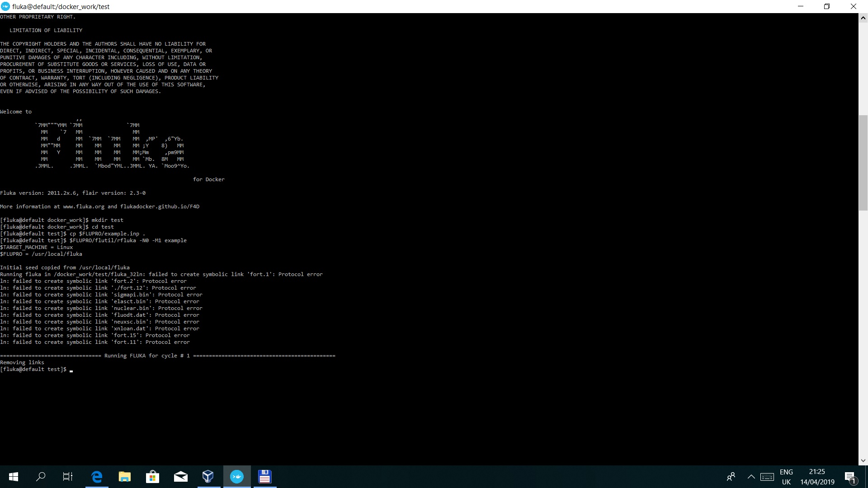Open the Windows Start menu
The height and width of the screenshot is (488, 868).
14,477
